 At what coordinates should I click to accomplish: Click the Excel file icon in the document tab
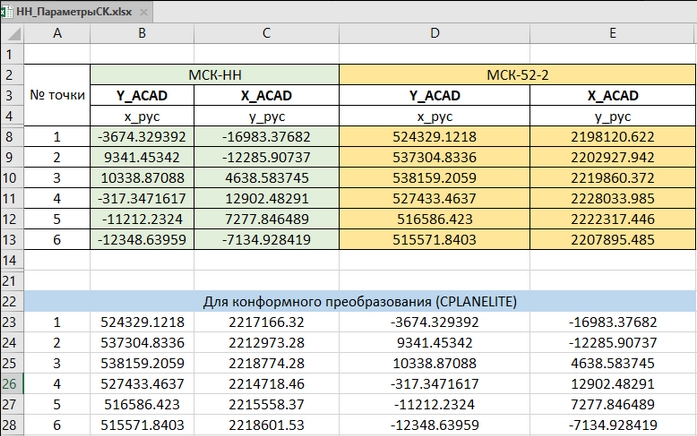(x=8, y=10)
